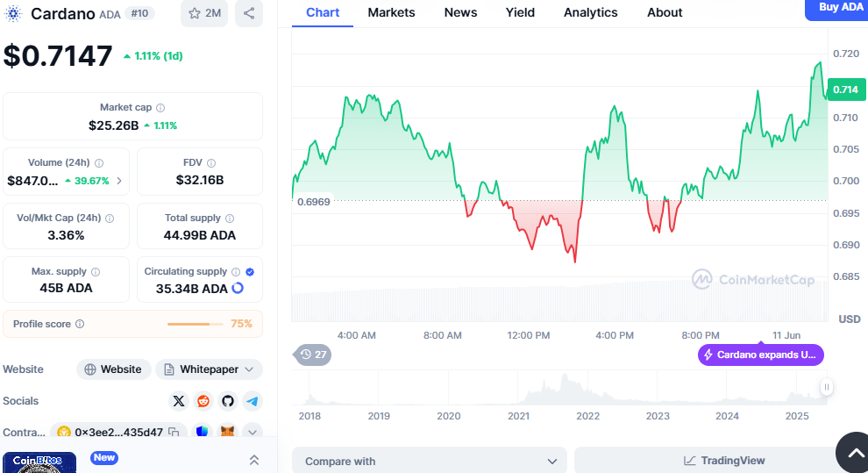Click the blue shield icon beside contract

point(203,432)
